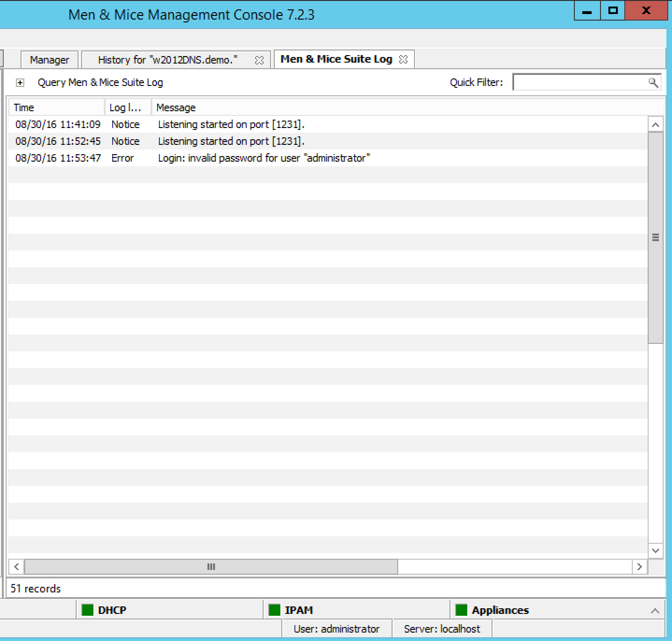672x641 pixels.
Task: Click the vertical scrollbar thumb
Action: click(x=655, y=237)
